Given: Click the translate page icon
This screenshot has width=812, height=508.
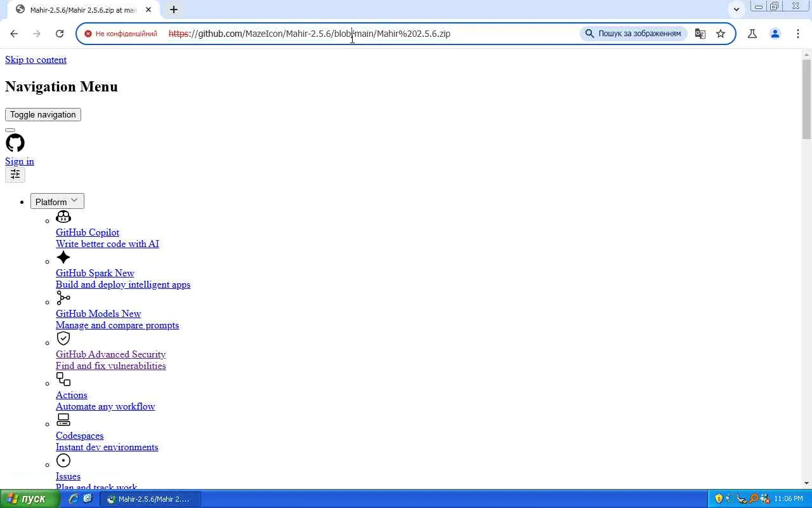Looking at the screenshot, I should pyautogui.click(x=700, y=34).
